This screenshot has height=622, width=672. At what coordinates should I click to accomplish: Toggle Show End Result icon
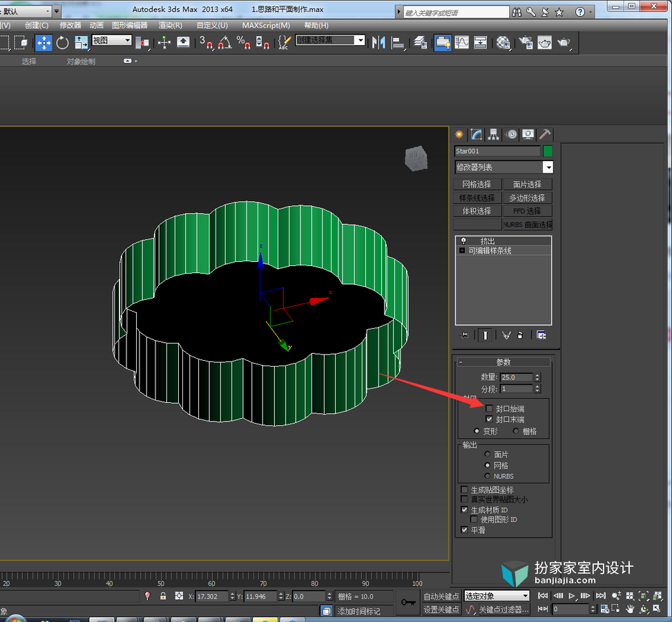coord(485,335)
